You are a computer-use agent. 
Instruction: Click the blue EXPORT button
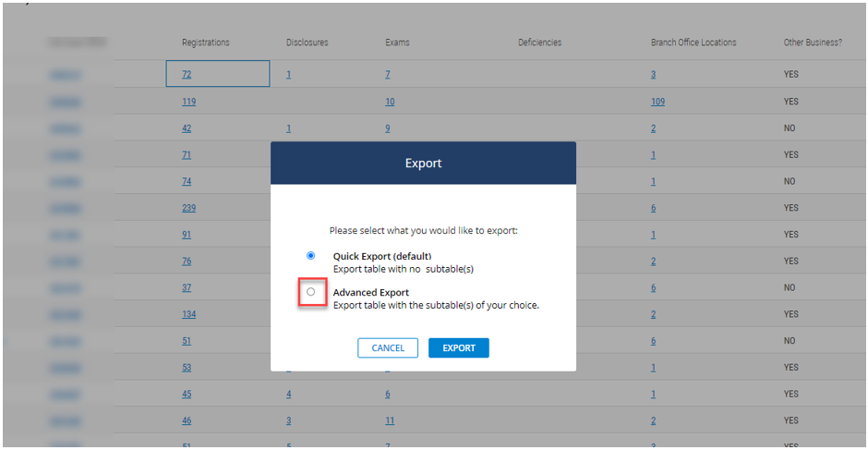458,348
